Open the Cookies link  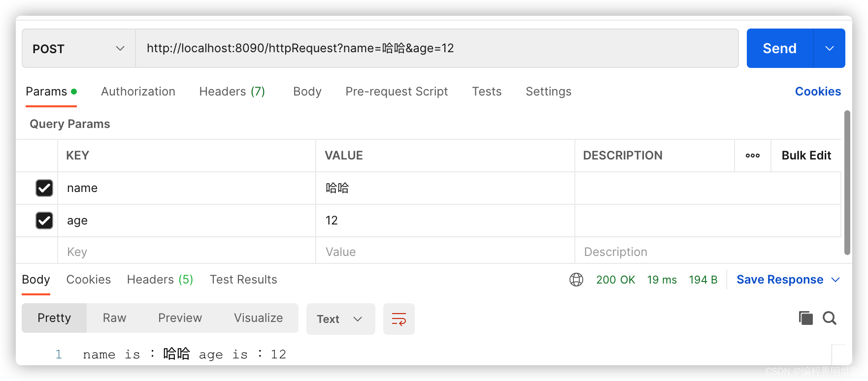pyautogui.click(x=818, y=92)
